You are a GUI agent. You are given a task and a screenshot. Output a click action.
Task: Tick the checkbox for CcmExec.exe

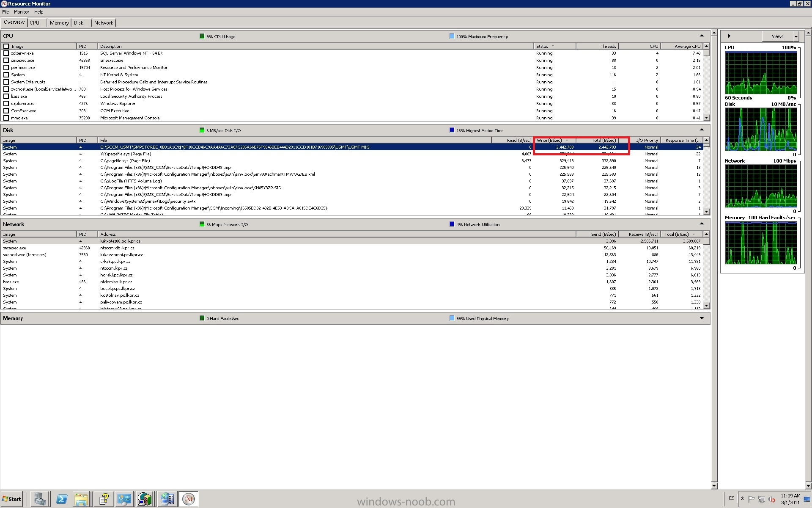(x=6, y=111)
